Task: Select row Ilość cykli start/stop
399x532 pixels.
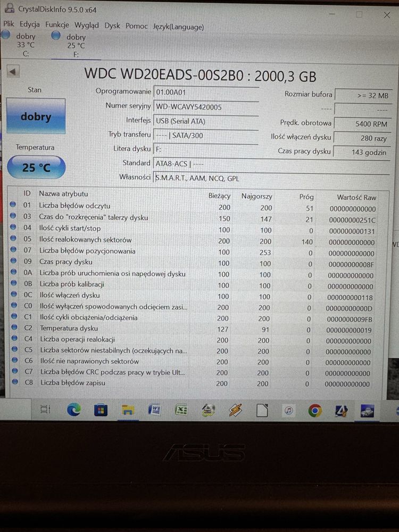Action: (x=194, y=229)
